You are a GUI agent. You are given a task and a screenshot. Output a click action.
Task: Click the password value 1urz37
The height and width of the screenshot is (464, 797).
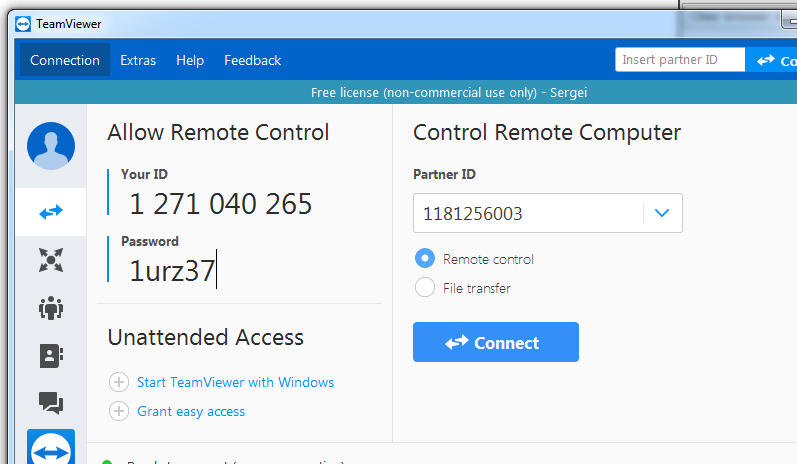(173, 270)
